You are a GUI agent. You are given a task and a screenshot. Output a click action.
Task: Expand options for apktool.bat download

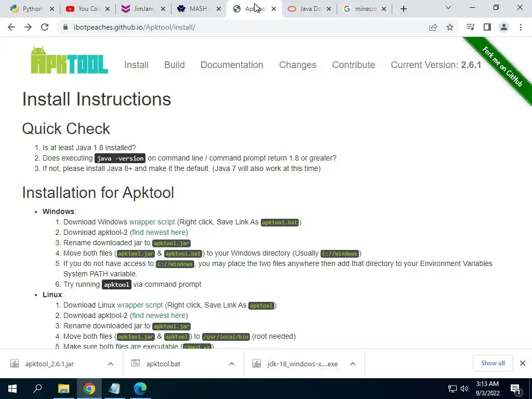point(232,364)
